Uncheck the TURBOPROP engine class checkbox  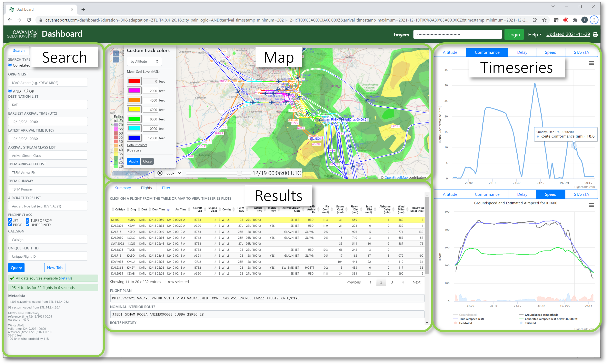pyautogui.click(x=28, y=220)
